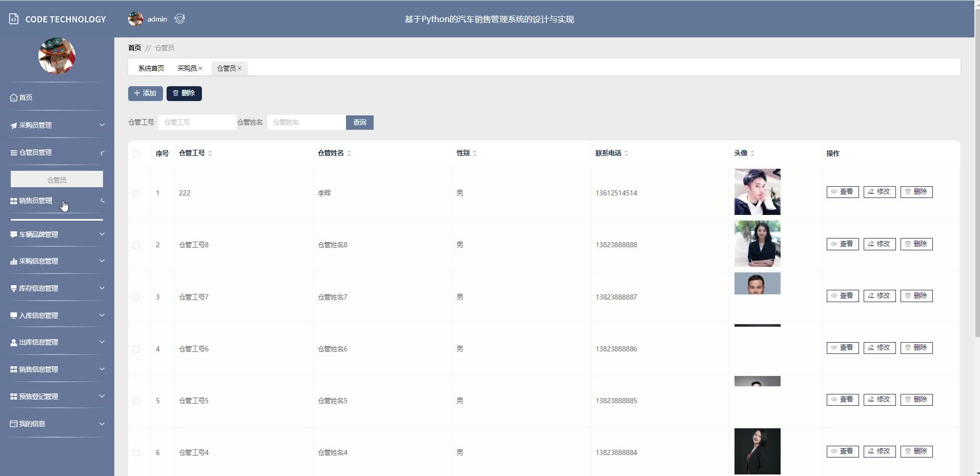Expand the 库存信息管理 sidebar menu
The image size is (980, 476).
(x=102, y=288)
